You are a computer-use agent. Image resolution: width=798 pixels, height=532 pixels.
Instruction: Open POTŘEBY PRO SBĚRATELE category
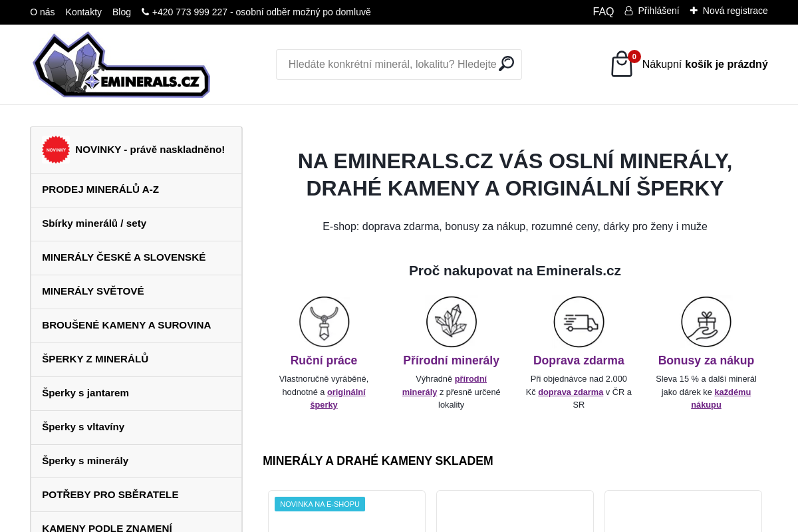136,495
